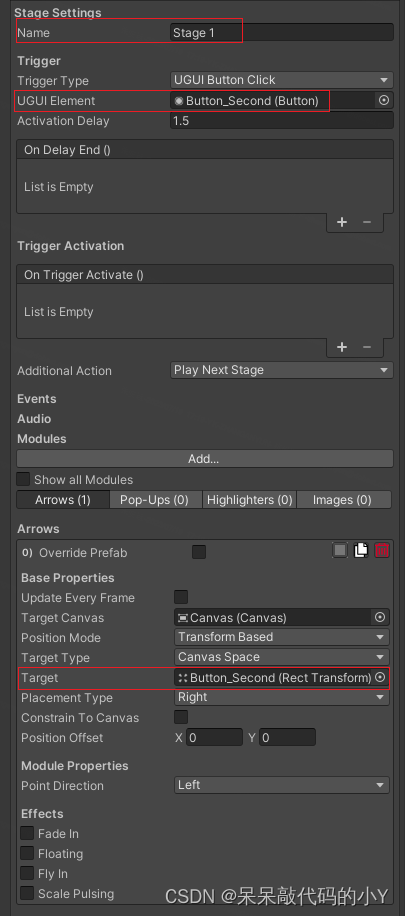
Task: Duplicate the arrow module with copy icon
Action: coord(361,550)
